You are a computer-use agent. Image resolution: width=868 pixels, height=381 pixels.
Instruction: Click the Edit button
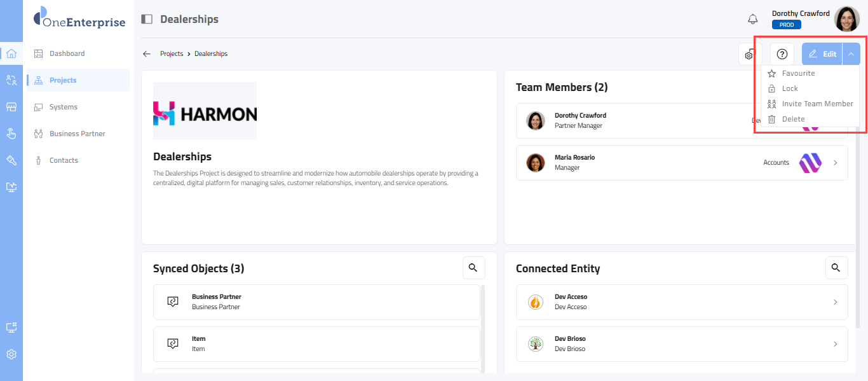point(822,54)
